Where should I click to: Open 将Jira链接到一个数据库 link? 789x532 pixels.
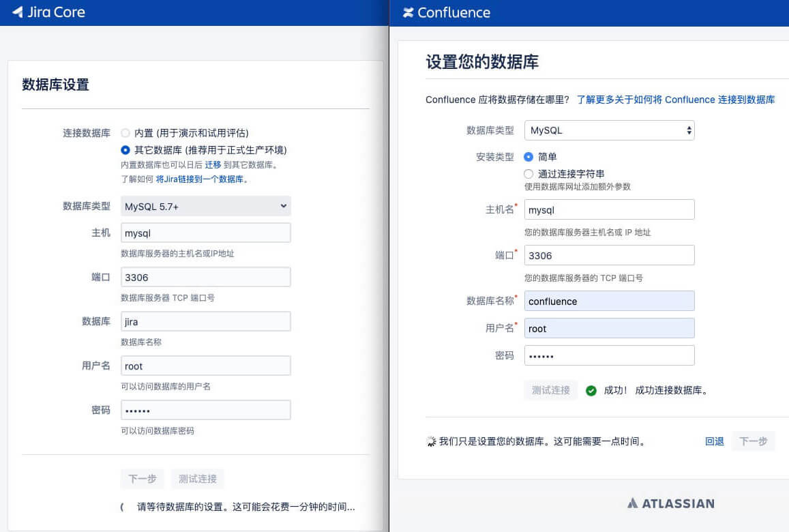[x=200, y=179]
